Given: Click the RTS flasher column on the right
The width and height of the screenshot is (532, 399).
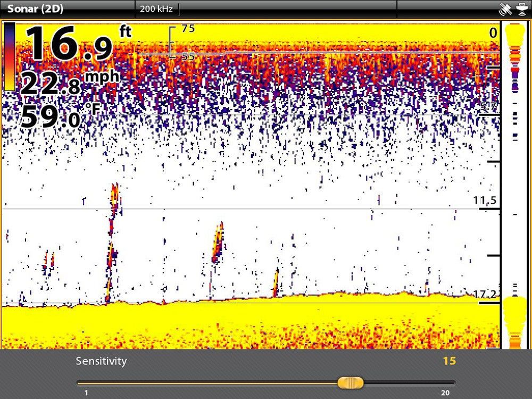Looking at the screenshot, I should pos(514,186).
